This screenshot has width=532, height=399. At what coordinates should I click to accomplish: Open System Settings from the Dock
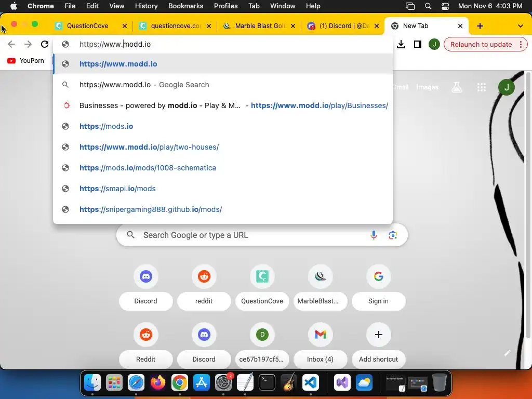pyautogui.click(x=223, y=383)
